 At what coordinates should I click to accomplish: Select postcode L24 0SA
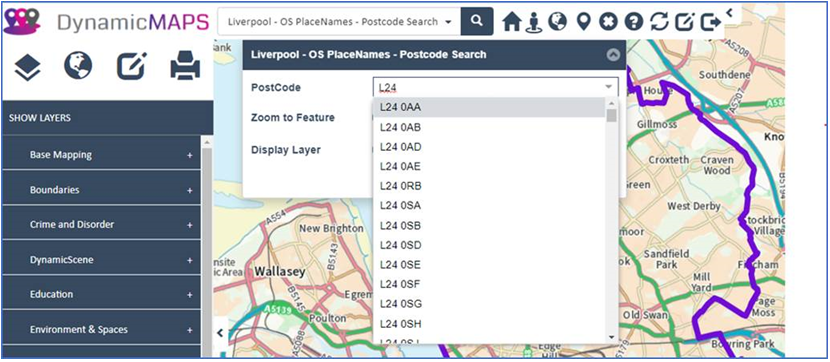490,205
